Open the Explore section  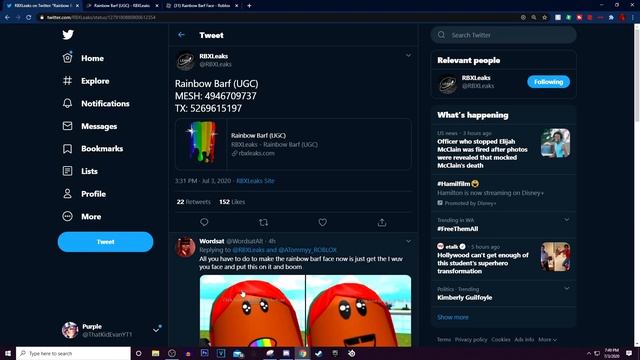tap(86, 81)
